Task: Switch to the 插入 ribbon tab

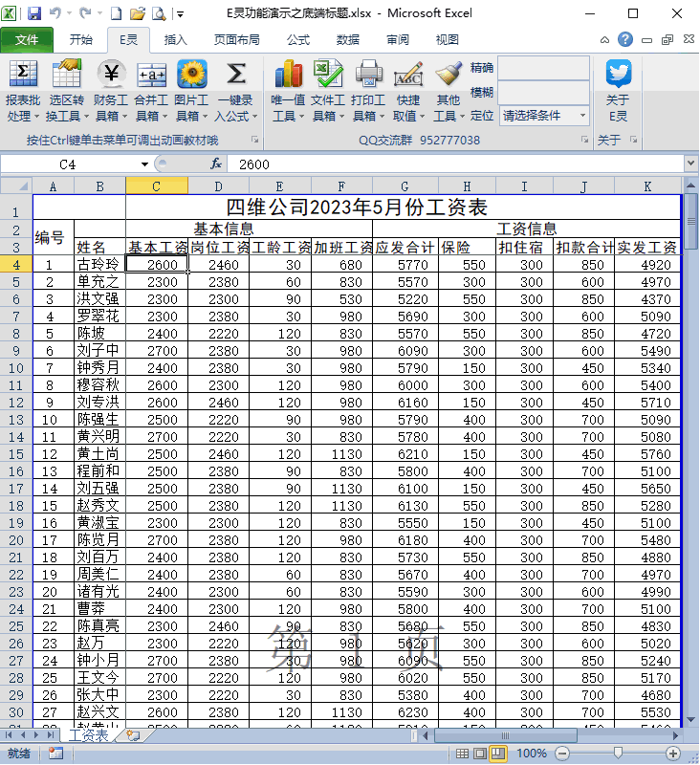Action: 176,39
